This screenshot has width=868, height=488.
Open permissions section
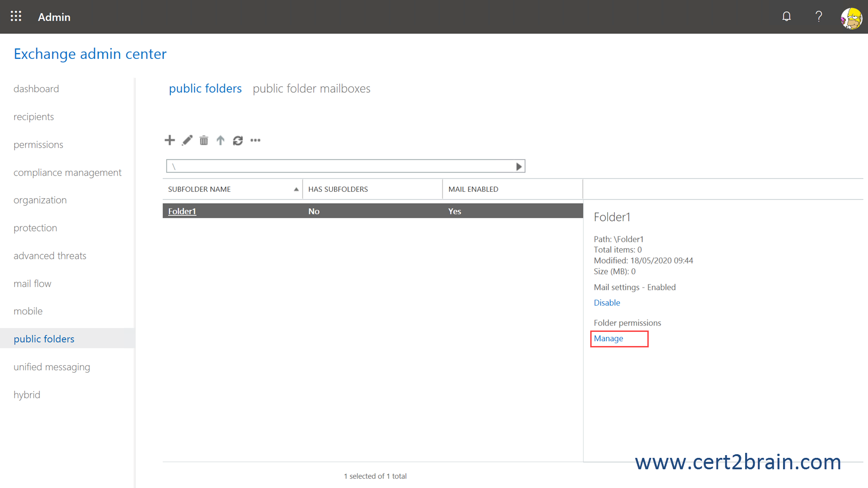[38, 144]
